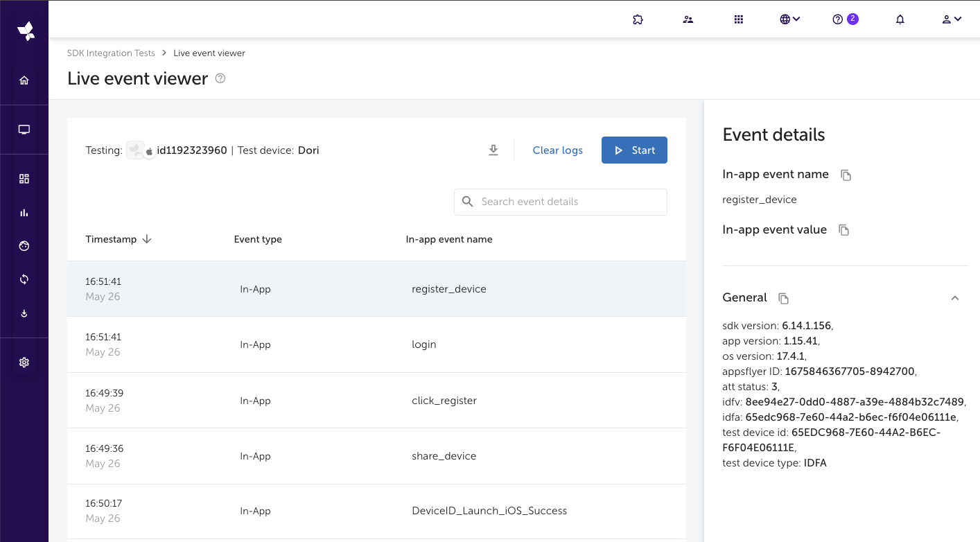Open the puzzle piece integrations icon
The width and height of the screenshot is (980, 542).
coord(638,19)
